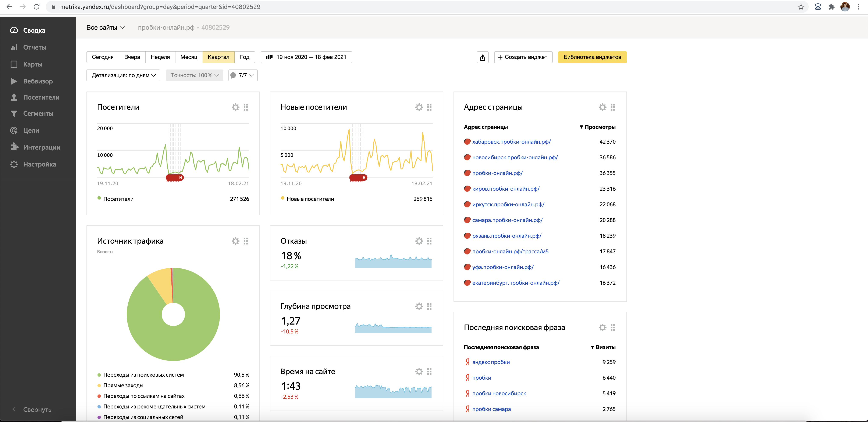
Task: Expand the 7/7 annotations dropdown
Action: click(x=243, y=75)
